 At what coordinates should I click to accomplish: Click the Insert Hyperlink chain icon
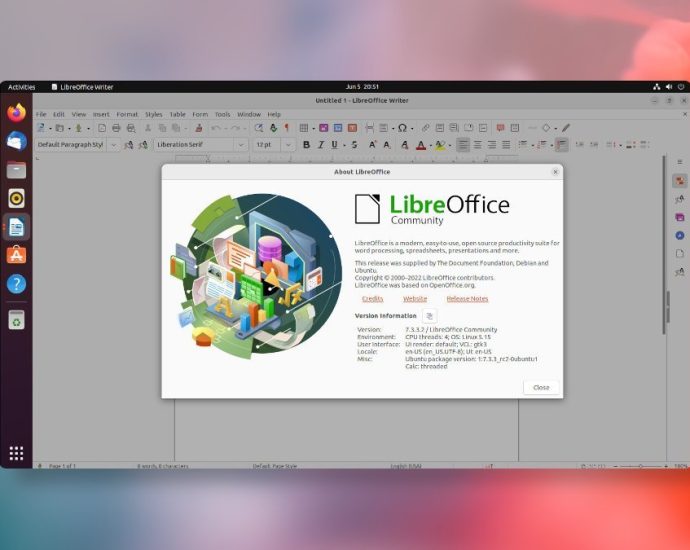(426, 128)
